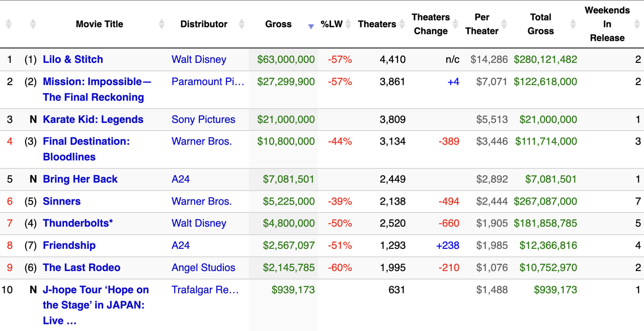Select the n/c theaters change value
The width and height of the screenshot is (644, 331).
[452, 59]
